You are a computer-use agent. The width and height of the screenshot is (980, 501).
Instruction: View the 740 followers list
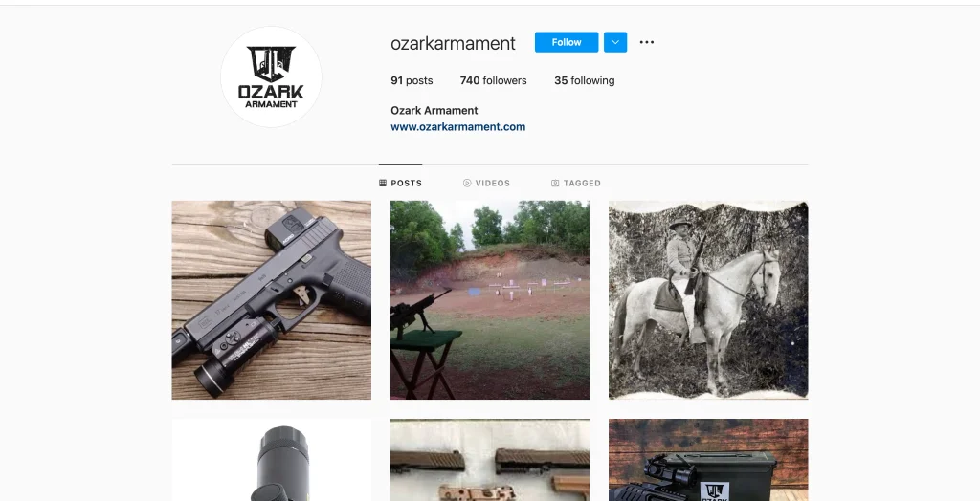(493, 80)
